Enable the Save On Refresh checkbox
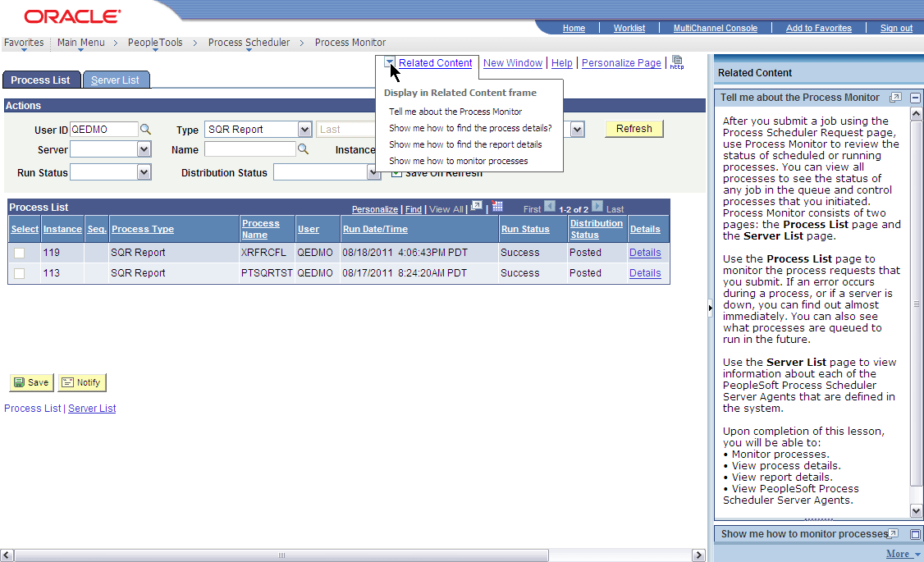Screen dimensions: 924x562 (x=396, y=172)
